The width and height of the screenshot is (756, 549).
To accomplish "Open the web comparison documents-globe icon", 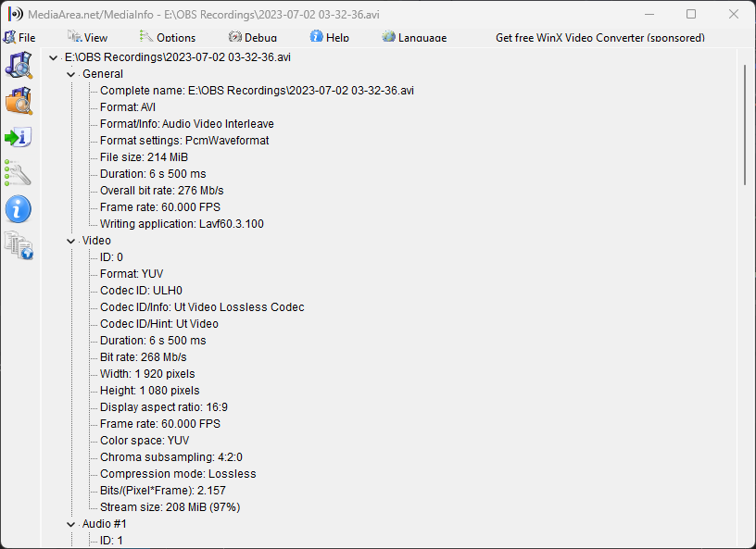I will point(18,245).
